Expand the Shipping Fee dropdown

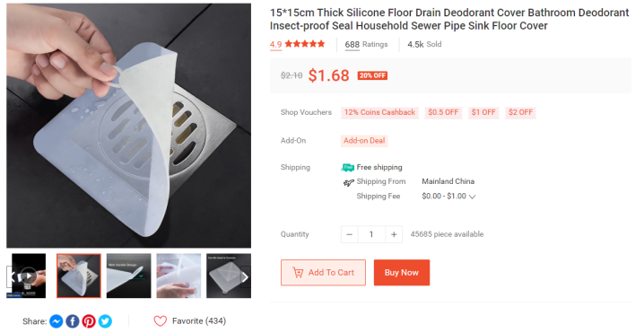pos(473,197)
